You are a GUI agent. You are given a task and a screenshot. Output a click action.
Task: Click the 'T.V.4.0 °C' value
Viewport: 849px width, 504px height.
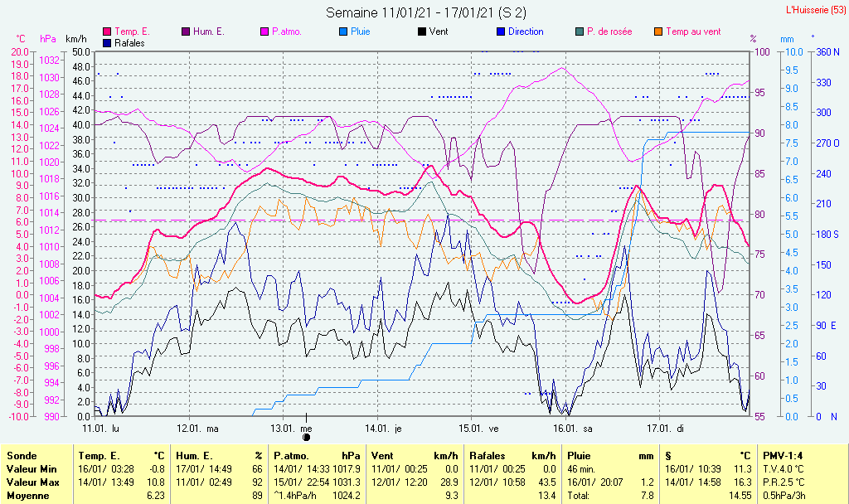tap(784, 469)
